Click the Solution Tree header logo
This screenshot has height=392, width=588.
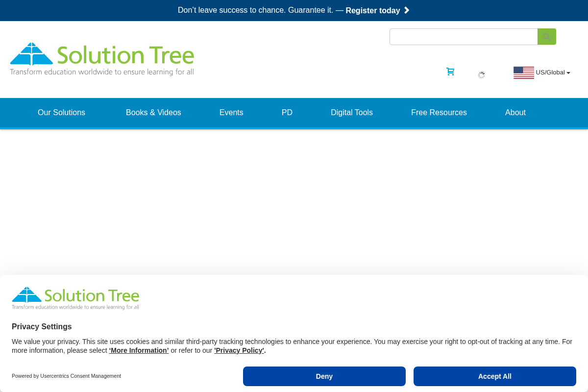coord(102,59)
